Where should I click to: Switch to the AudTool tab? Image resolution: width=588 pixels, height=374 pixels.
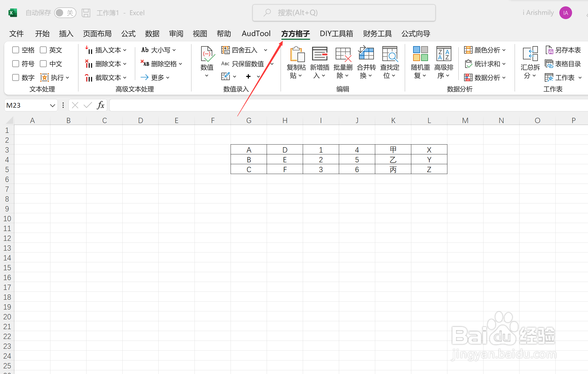point(256,34)
